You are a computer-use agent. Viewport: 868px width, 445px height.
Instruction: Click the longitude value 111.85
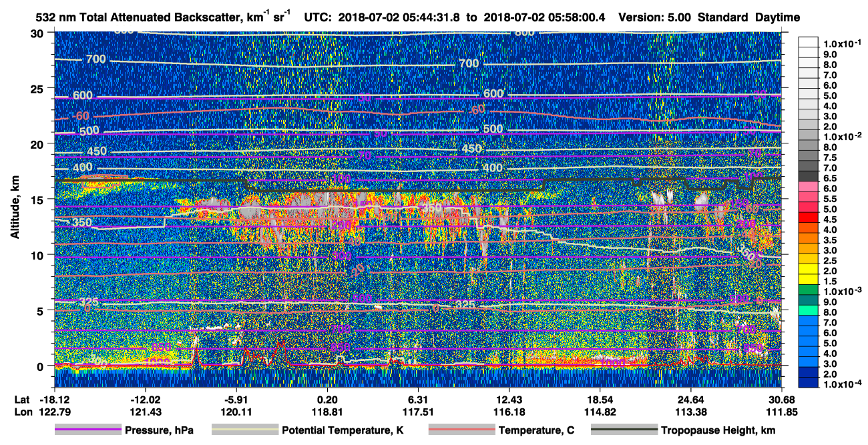(782, 412)
